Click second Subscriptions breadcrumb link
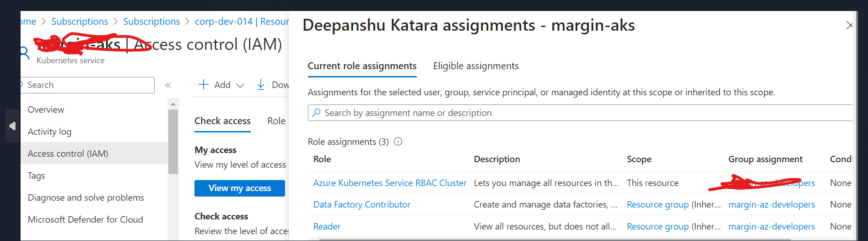 [151, 22]
